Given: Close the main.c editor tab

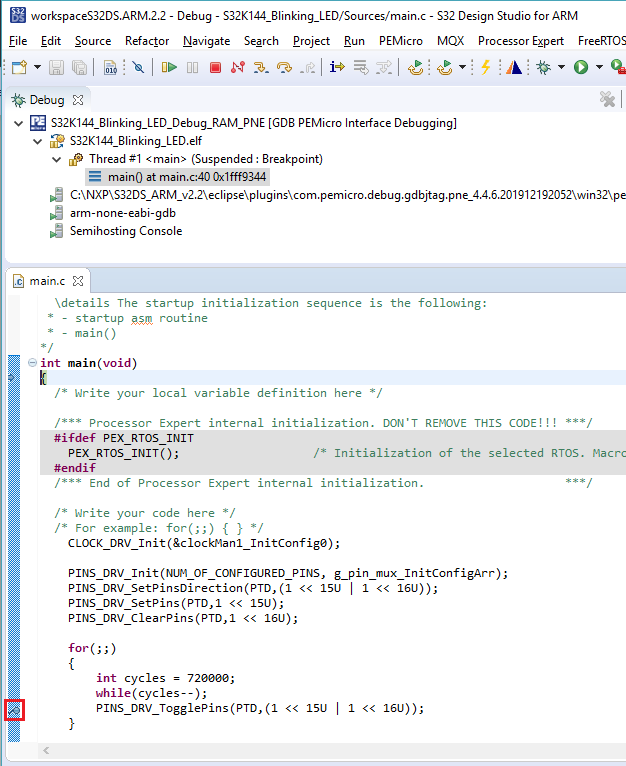Looking at the screenshot, I should [78, 281].
